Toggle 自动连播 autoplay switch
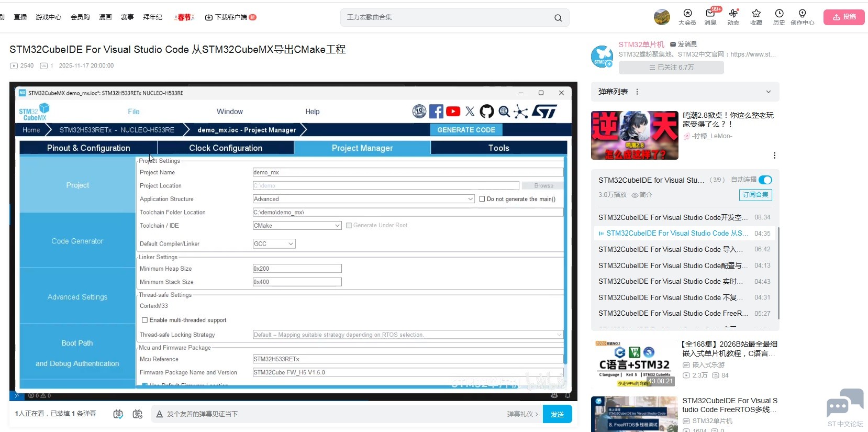This screenshot has height=432, width=868. 765,180
